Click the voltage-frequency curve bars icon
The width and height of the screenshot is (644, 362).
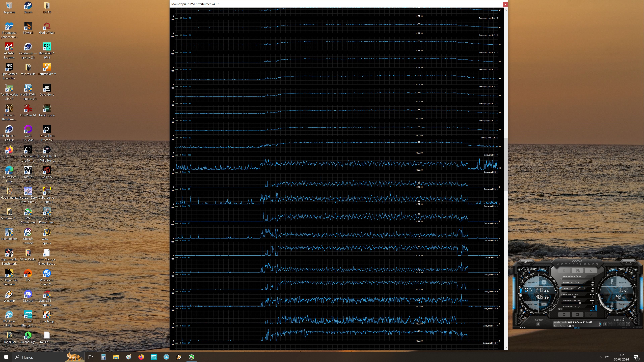tap(561, 295)
